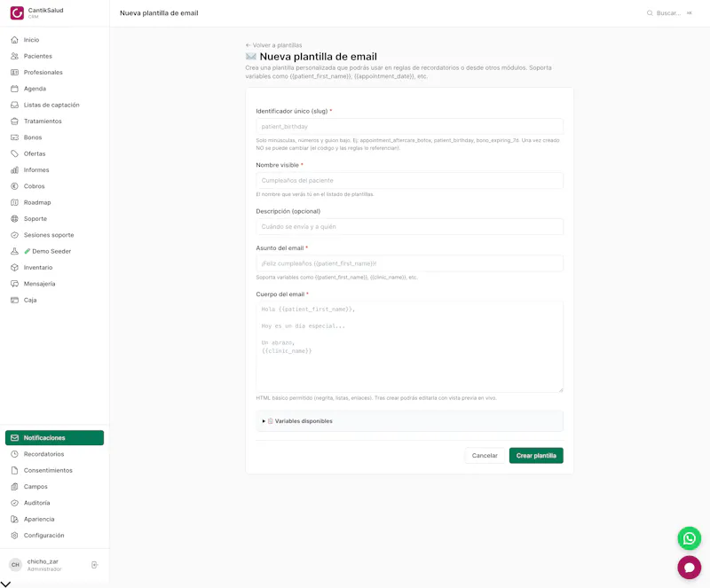Click the Ofertas tag icon
The image size is (710, 588).
click(14, 154)
